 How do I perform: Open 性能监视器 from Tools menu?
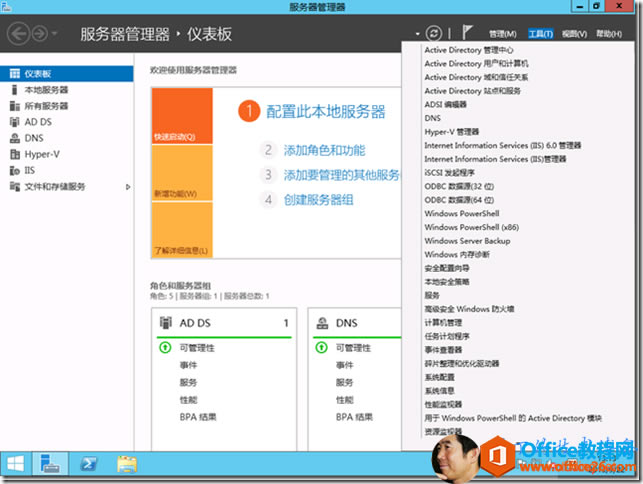coord(443,404)
